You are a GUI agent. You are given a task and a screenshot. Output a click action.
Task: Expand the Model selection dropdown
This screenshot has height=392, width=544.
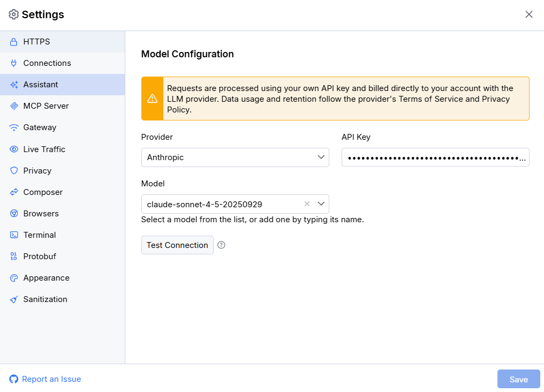click(x=321, y=203)
